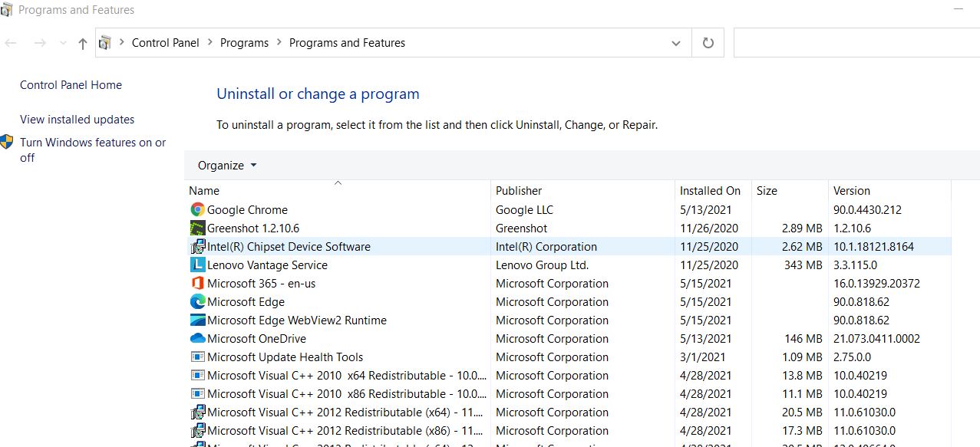Select the Google Chrome row name
The height and width of the screenshot is (447, 980).
pos(247,209)
